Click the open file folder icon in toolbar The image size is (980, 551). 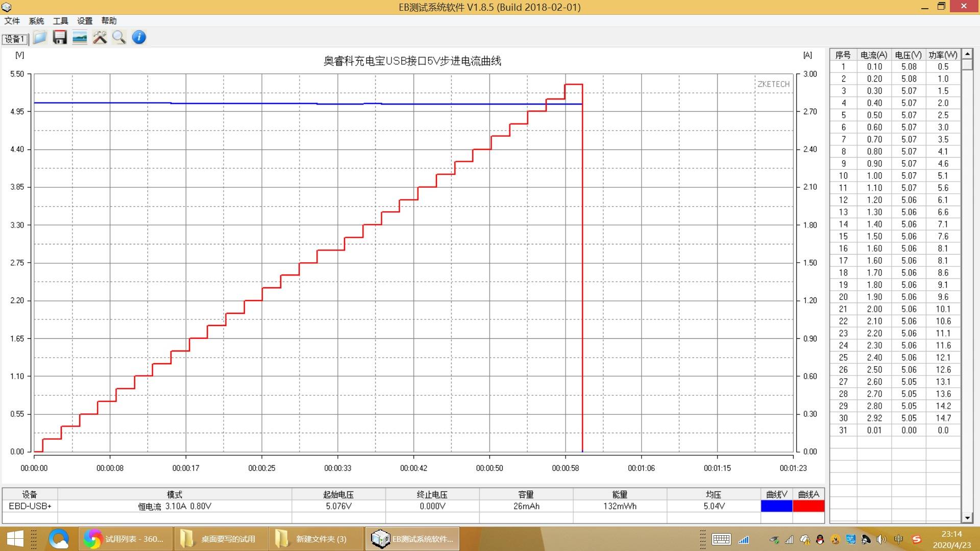click(40, 37)
